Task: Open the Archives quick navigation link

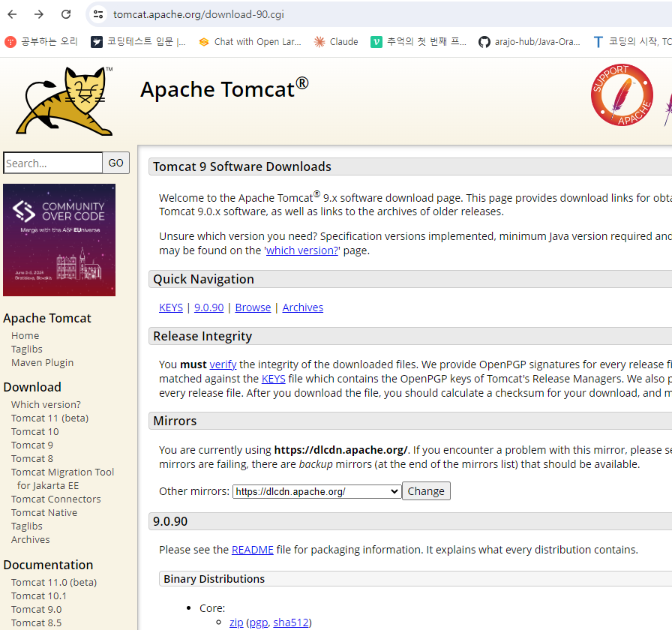Action: 302,307
